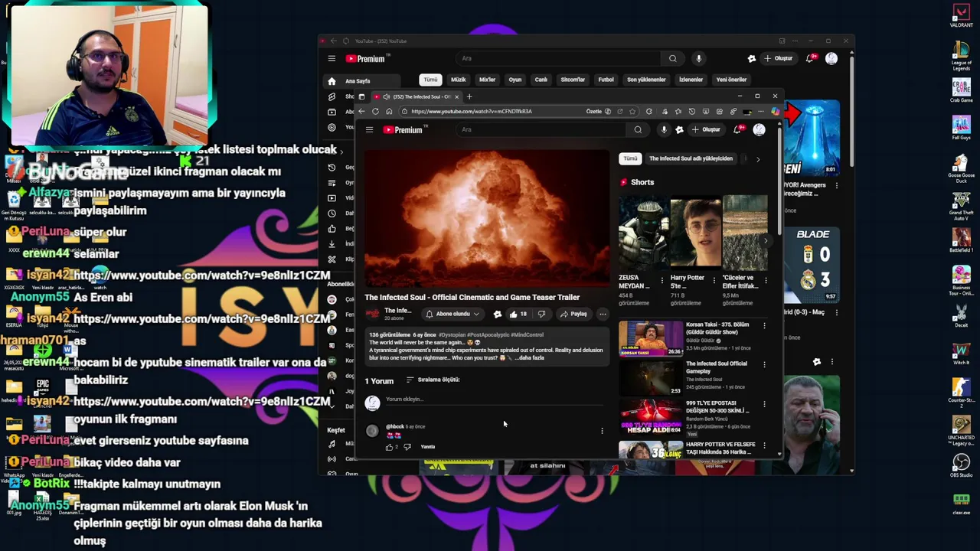The height and width of the screenshot is (551, 980).
Task: Select Canlı chip in back YouTube window
Action: pyautogui.click(x=541, y=80)
